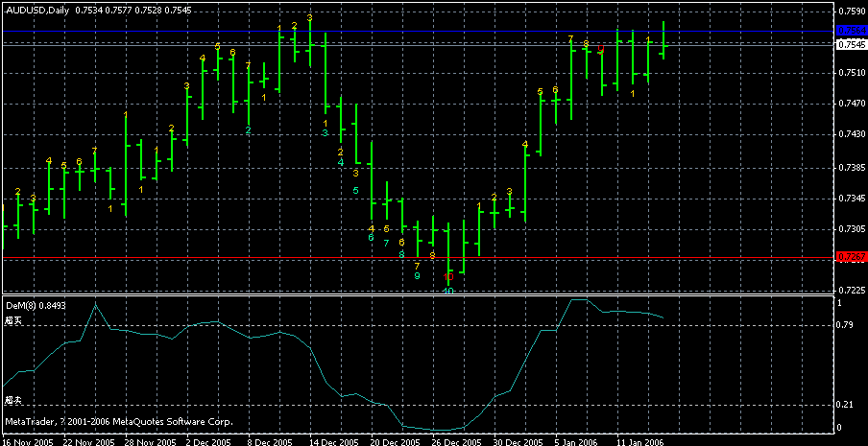The width and height of the screenshot is (868, 446).
Task: Click the 超买 overbought level label
Action: point(13,320)
